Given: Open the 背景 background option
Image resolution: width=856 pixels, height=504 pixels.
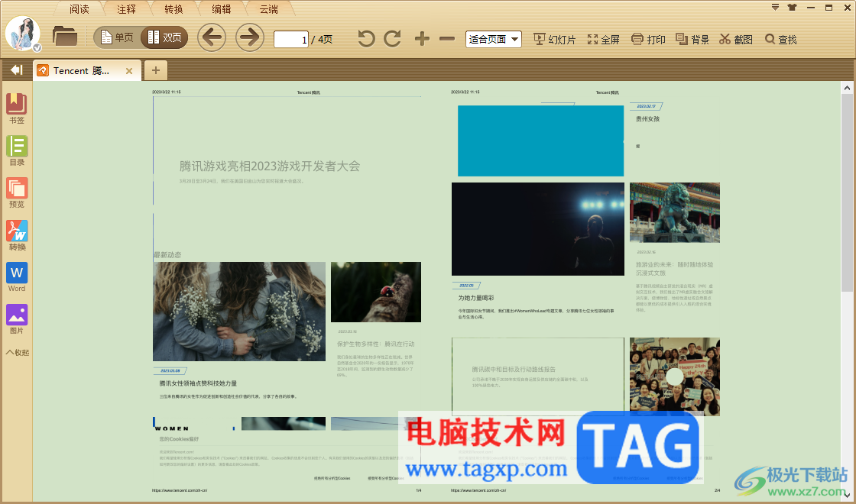Looking at the screenshot, I should [692, 39].
